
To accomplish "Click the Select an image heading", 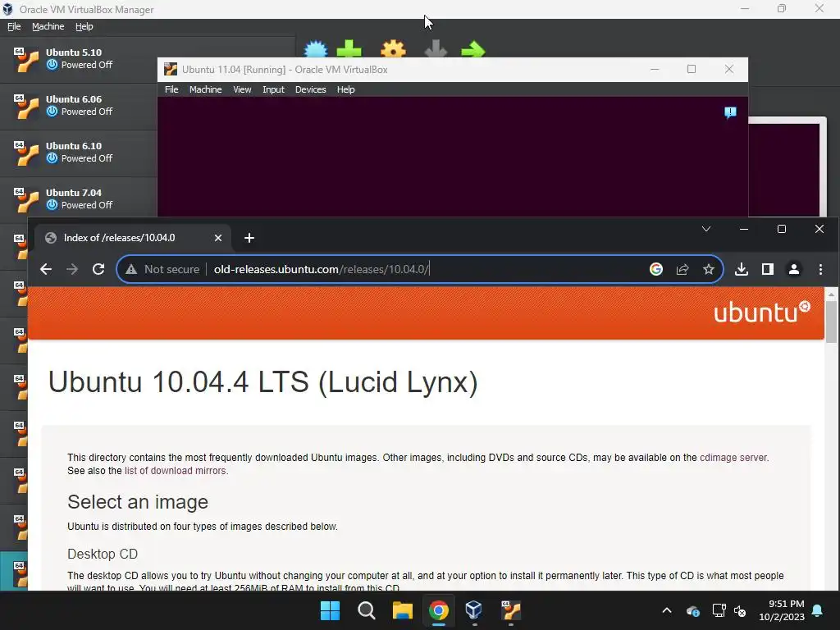I will point(138,502).
